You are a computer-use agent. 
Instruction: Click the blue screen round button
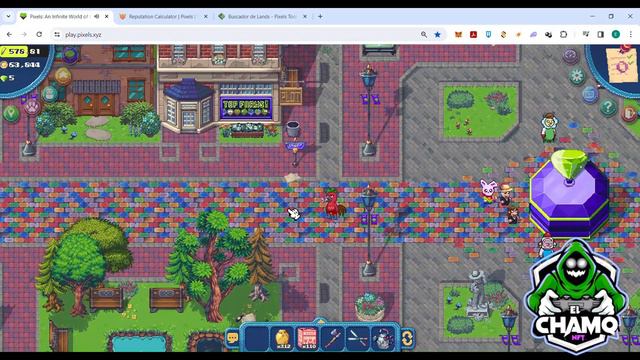tap(590, 94)
